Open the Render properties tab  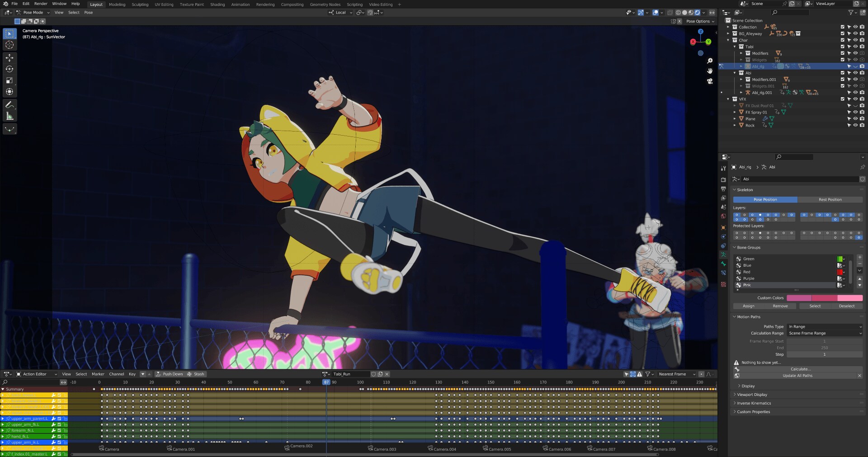723,179
